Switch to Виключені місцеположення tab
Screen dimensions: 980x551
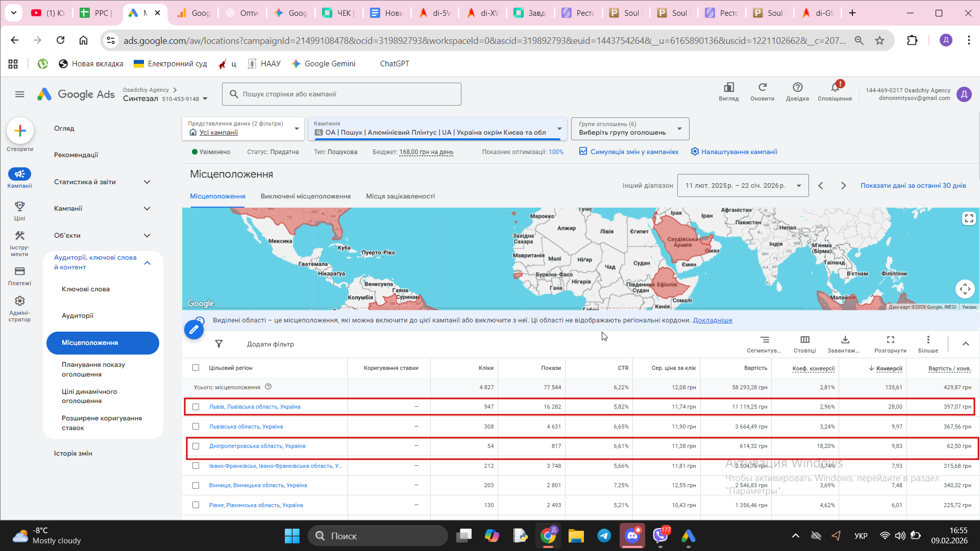pos(305,196)
